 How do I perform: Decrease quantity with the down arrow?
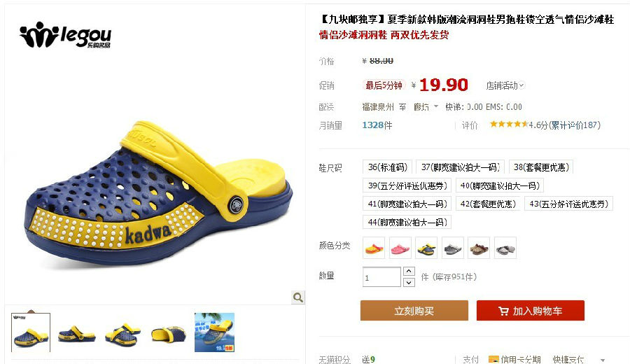point(409,282)
